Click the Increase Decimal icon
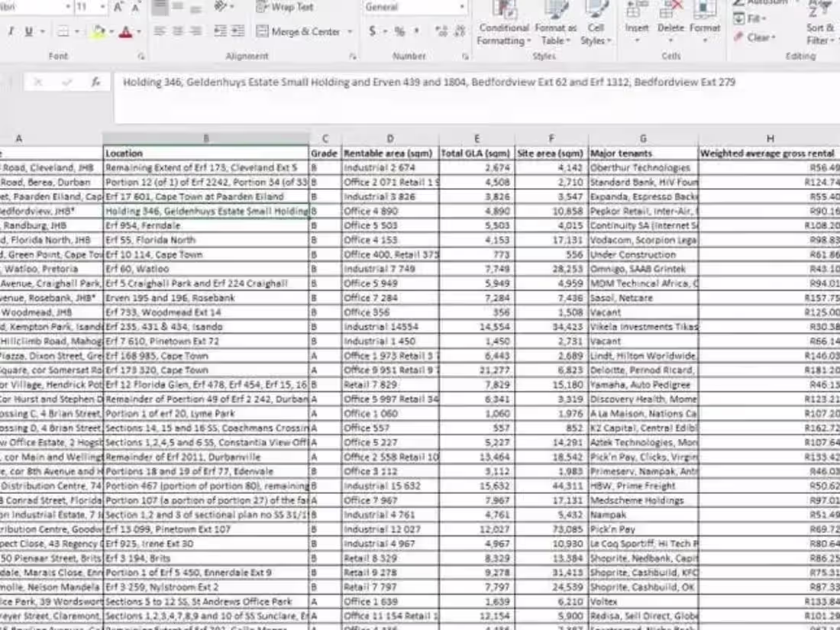 click(x=441, y=32)
